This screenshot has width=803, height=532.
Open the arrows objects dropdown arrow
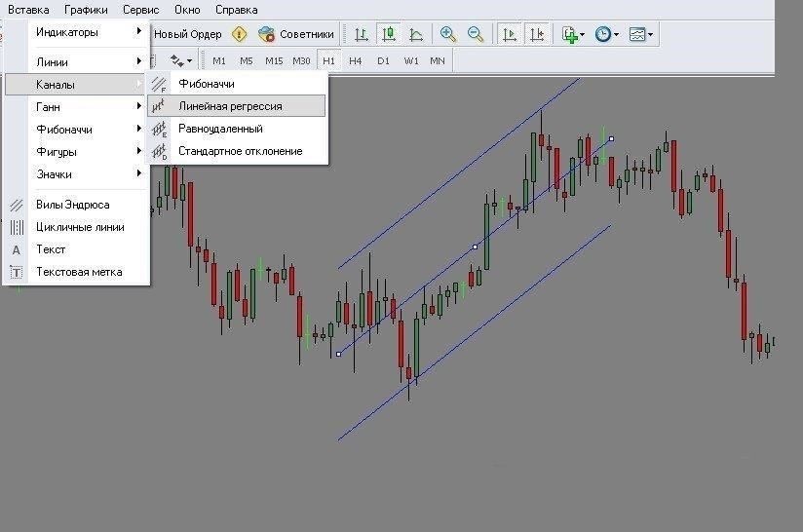(189, 61)
